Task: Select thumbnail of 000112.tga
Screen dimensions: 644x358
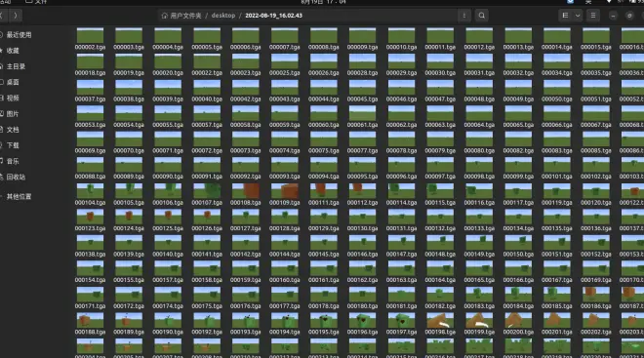Action: [362, 191]
